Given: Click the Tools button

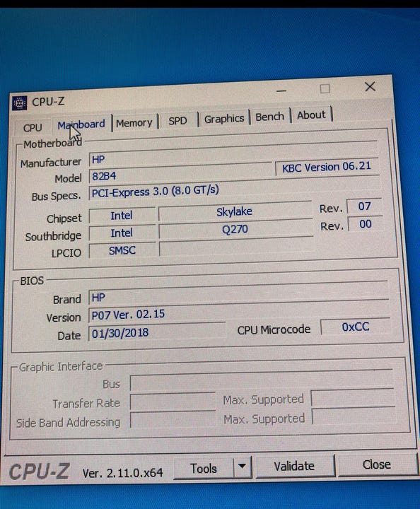Looking at the screenshot, I should click(204, 469).
